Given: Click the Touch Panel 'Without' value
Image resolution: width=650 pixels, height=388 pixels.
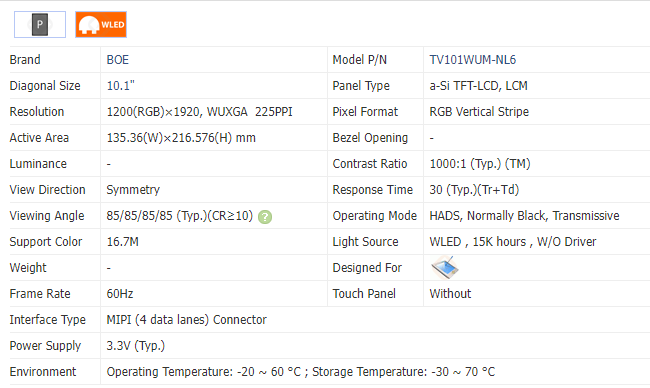Looking at the screenshot, I should coord(450,293).
